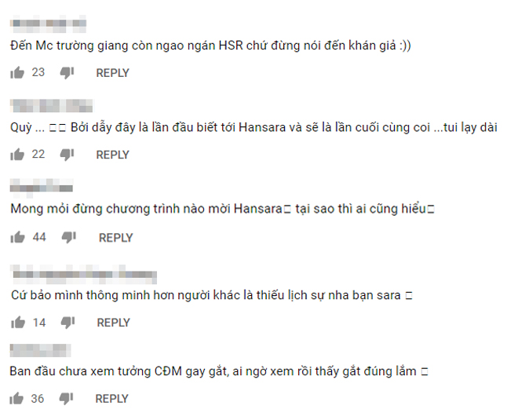
Task: Thumbs up the comment about bạn sara
Action: pos(18,322)
